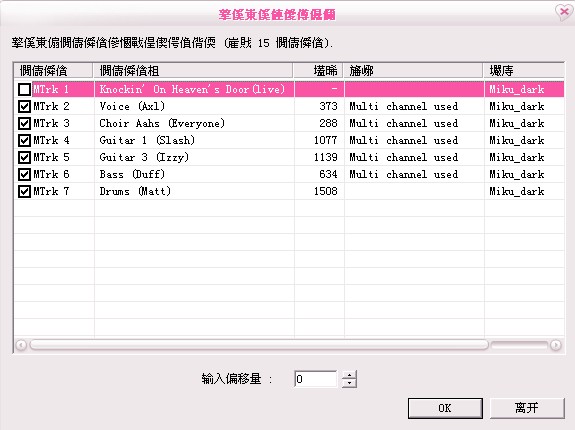Close the dialog with heart X icon

[x=564, y=12]
